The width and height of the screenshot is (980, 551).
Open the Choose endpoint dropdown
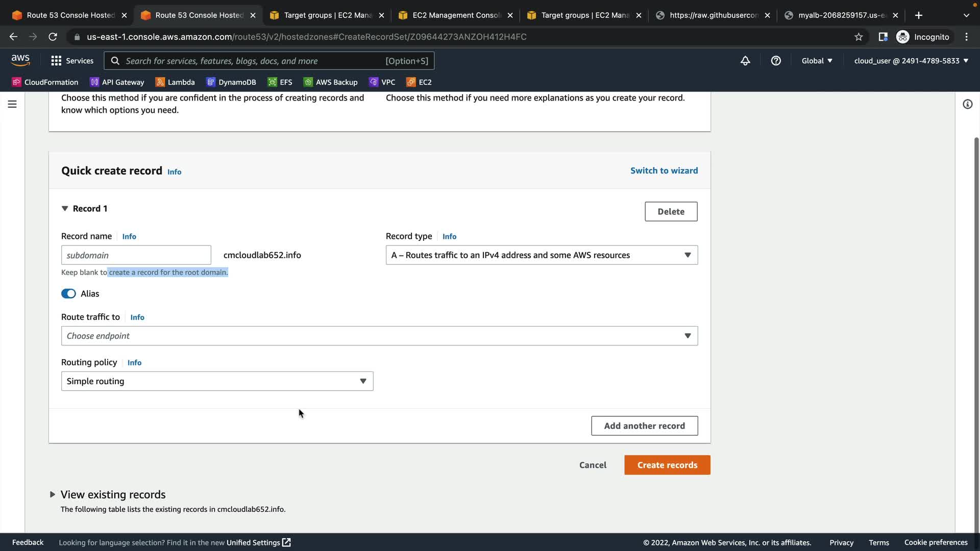click(379, 336)
